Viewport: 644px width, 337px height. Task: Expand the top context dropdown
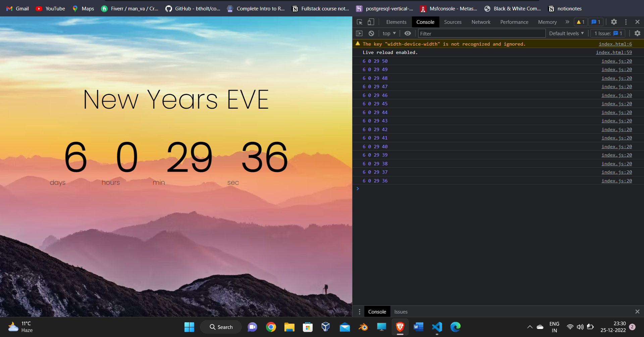point(389,34)
